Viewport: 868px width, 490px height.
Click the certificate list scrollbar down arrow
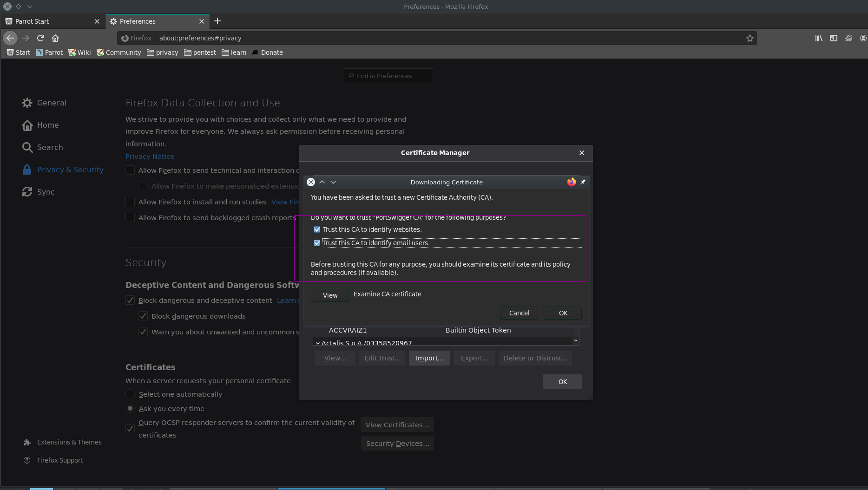click(x=576, y=341)
